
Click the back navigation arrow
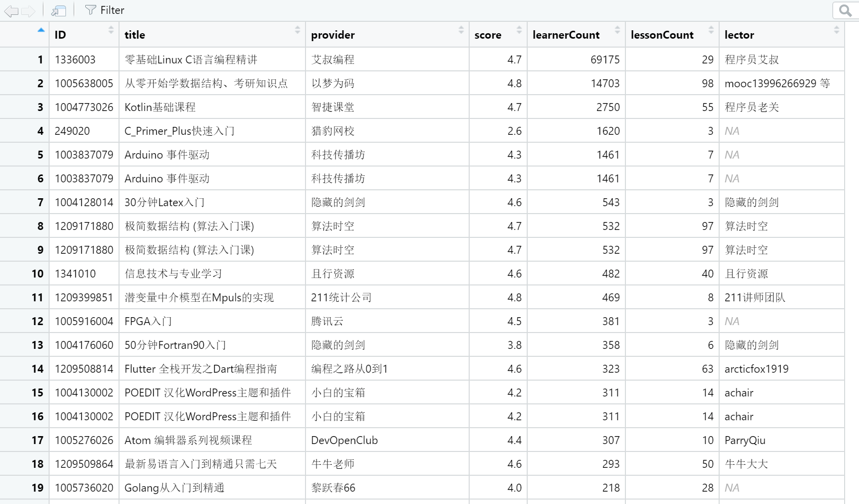tap(11, 10)
